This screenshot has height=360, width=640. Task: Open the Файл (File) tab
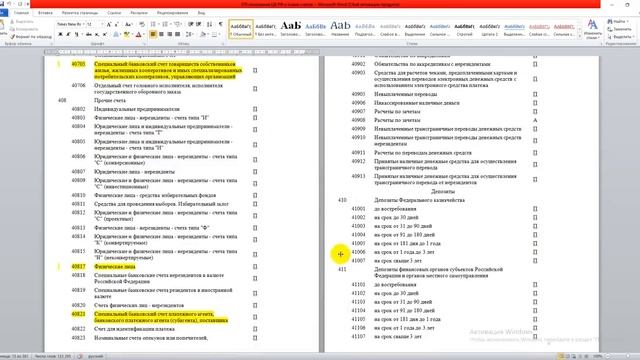[3, 13]
